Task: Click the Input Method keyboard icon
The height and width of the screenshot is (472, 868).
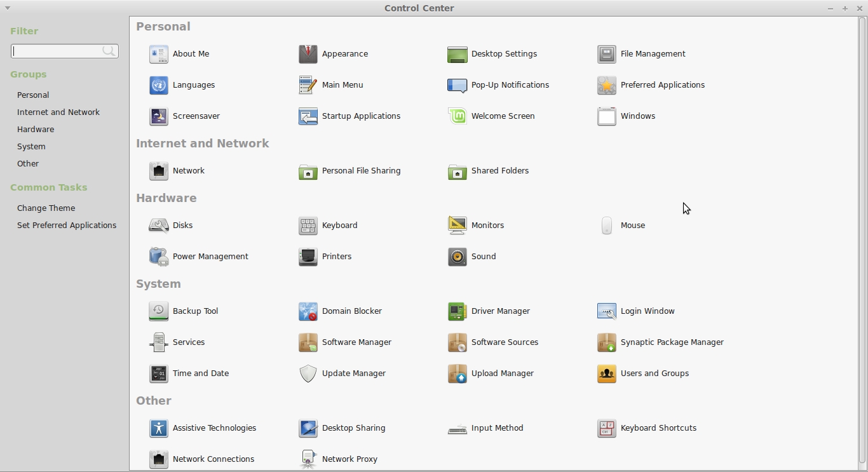Action: click(x=457, y=430)
